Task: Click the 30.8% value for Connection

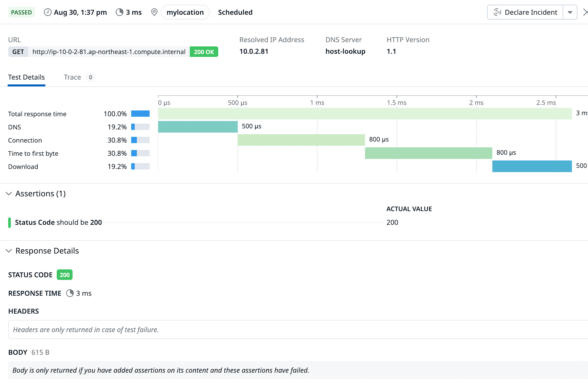Action: [117, 140]
